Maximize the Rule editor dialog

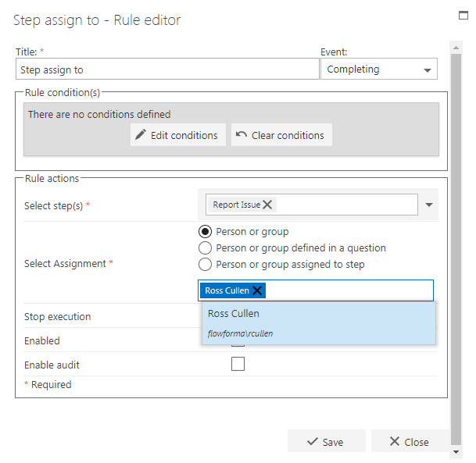coord(463,15)
